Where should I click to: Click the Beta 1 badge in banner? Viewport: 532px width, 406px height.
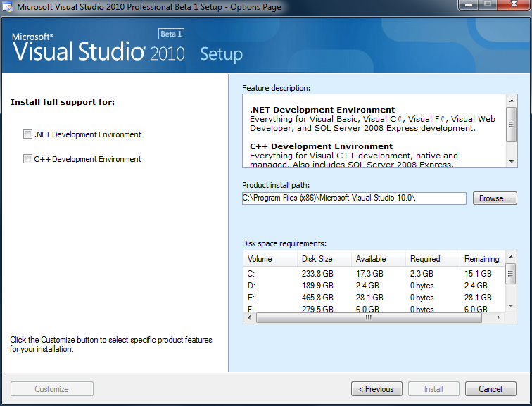click(x=171, y=34)
